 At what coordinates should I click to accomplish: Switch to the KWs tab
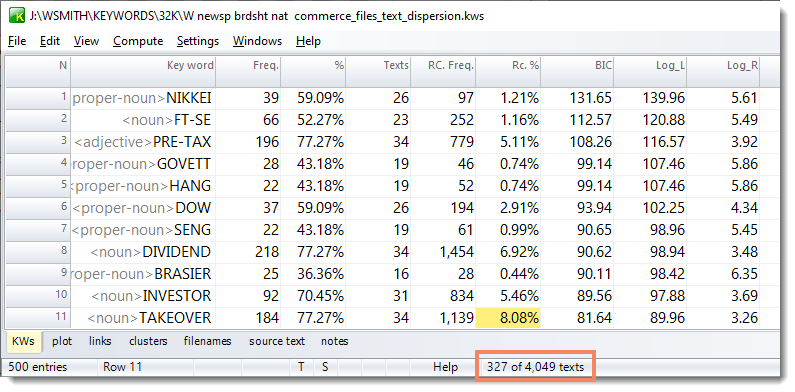coord(24,341)
